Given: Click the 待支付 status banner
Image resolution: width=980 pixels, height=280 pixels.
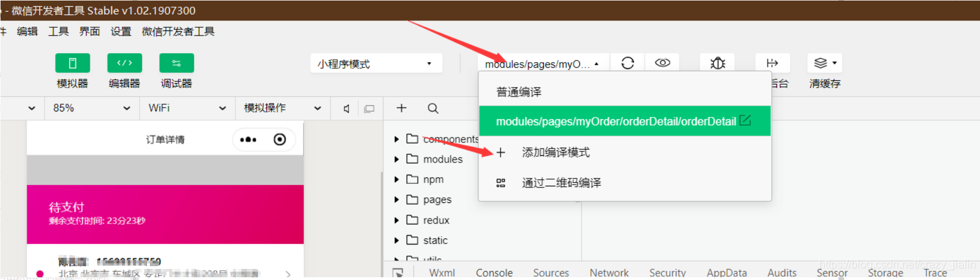Looking at the screenshot, I should coord(165,214).
